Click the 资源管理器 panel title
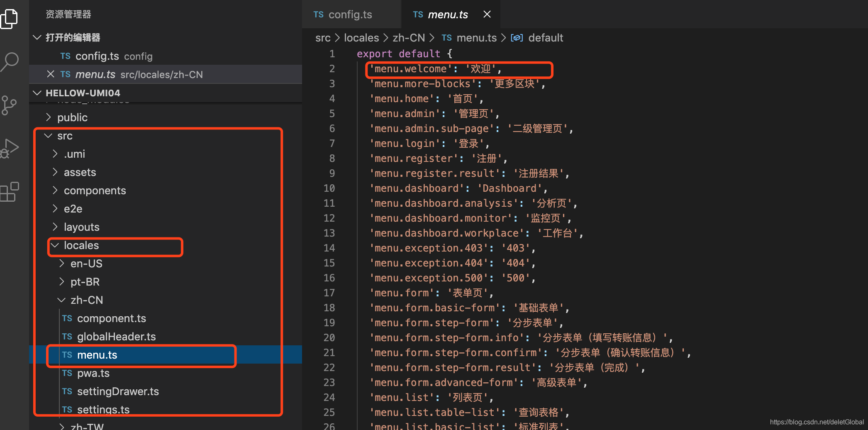 click(x=68, y=14)
